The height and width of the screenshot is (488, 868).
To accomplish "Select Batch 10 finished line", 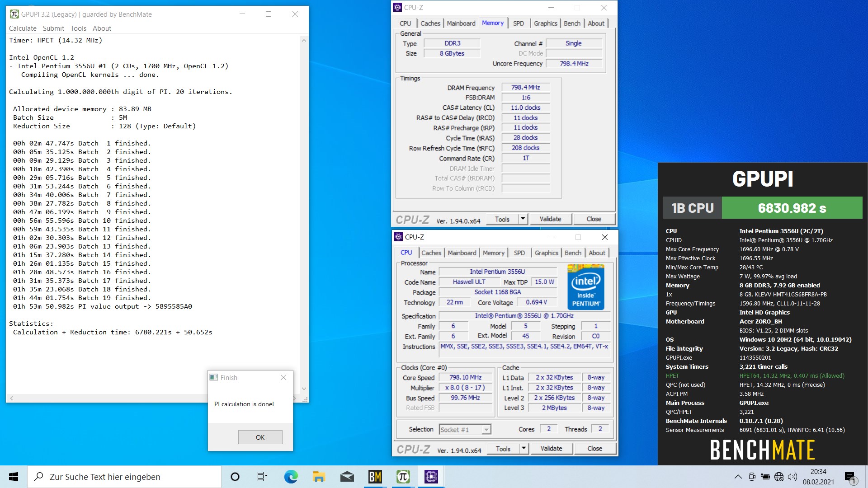I will pos(82,221).
